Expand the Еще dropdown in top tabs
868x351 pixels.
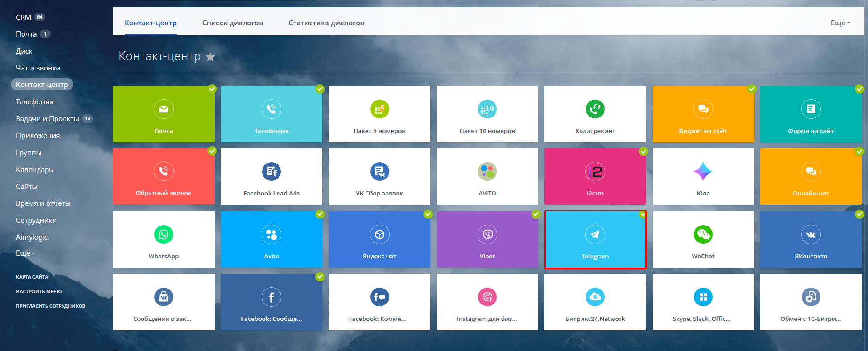coord(840,23)
